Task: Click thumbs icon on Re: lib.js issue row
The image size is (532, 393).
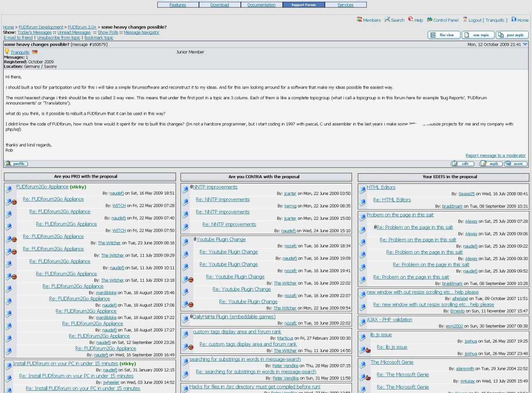Action: pos(368,350)
